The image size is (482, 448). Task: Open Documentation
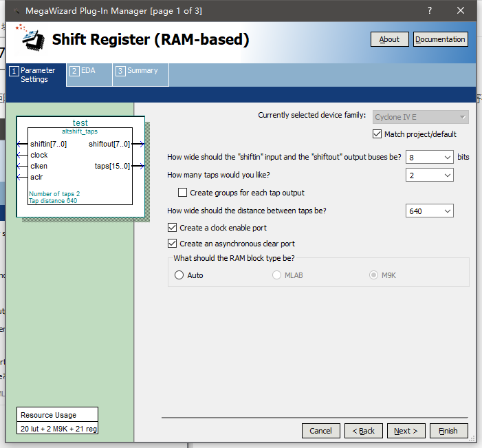(441, 39)
